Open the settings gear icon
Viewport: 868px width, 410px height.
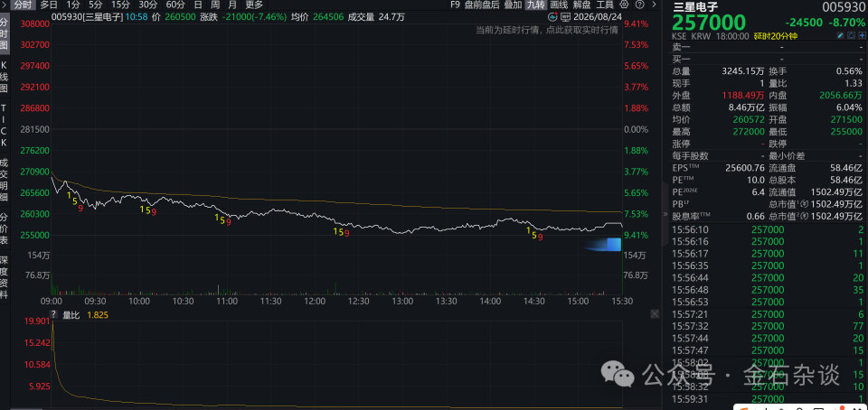(625, 5)
